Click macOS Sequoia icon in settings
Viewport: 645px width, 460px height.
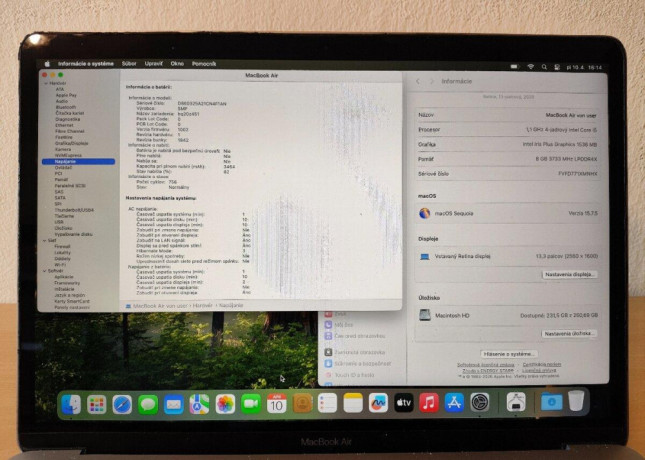click(425, 213)
